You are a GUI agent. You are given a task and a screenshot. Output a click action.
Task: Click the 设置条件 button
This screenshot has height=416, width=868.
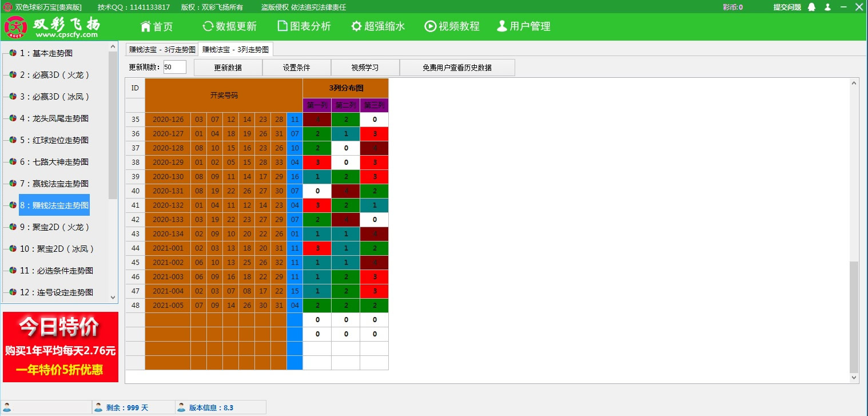(x=296, y=68)
